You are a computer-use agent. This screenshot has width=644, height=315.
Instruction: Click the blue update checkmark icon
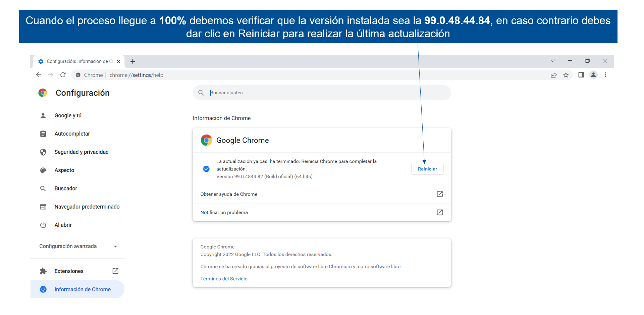tap(206, 169)
